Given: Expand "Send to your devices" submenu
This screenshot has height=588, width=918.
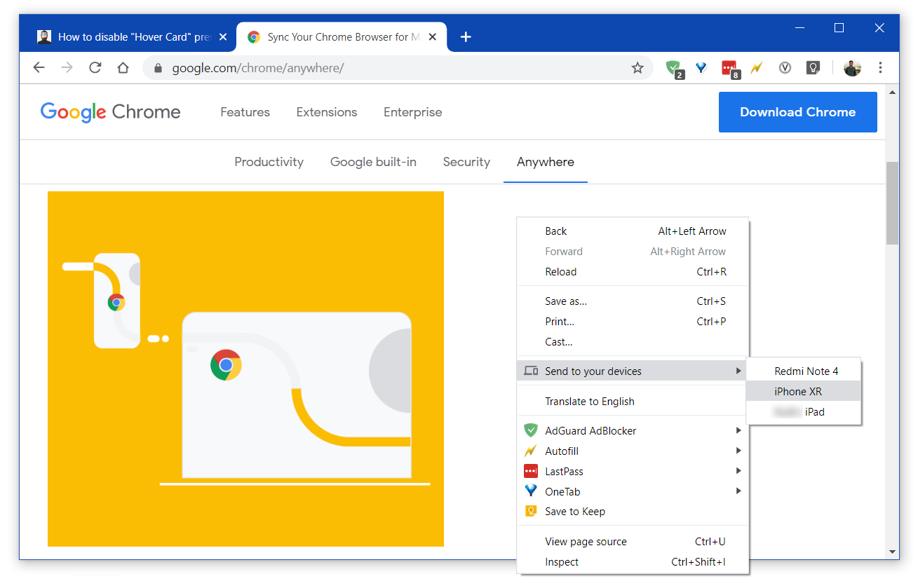Looking at the screenshot, I should point(633,371).
